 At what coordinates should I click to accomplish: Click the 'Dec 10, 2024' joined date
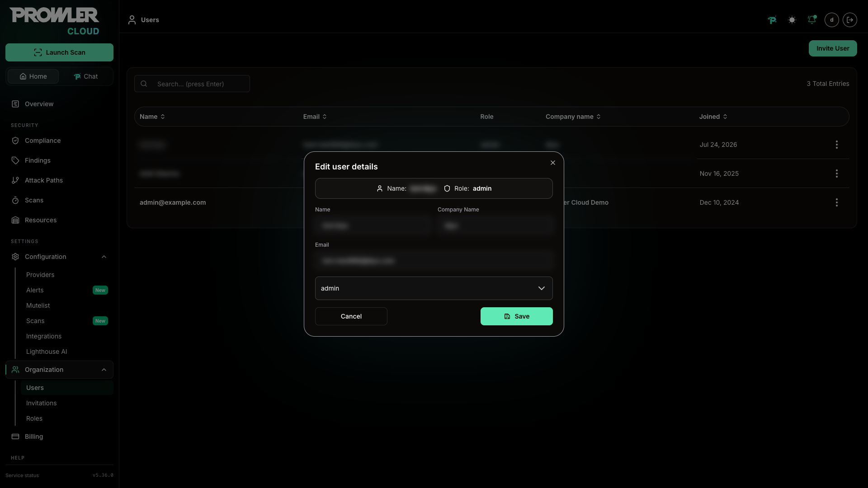tap(719, 202)
